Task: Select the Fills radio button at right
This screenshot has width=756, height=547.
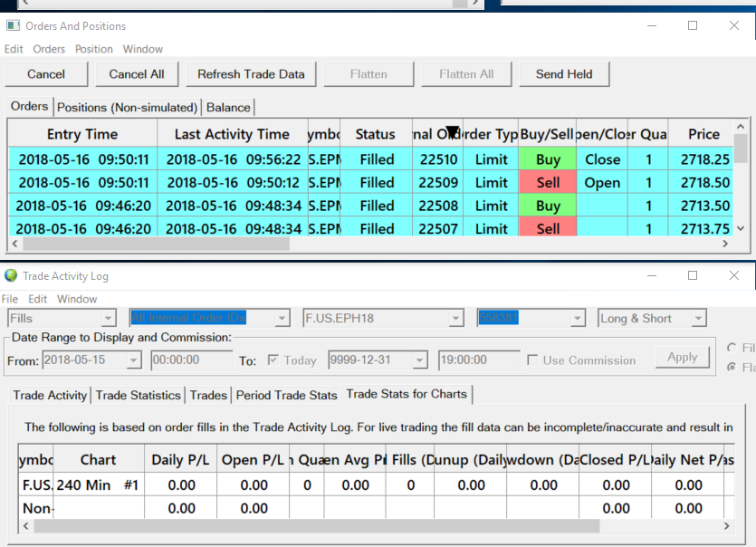Action: pyautogui.click(x=732, y=348)
